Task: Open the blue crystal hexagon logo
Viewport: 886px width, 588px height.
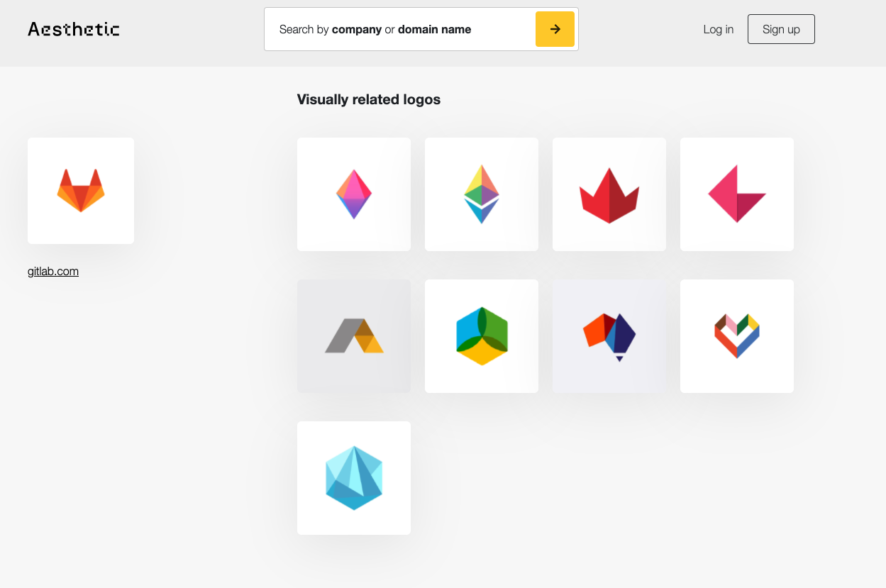Action: 353,477
